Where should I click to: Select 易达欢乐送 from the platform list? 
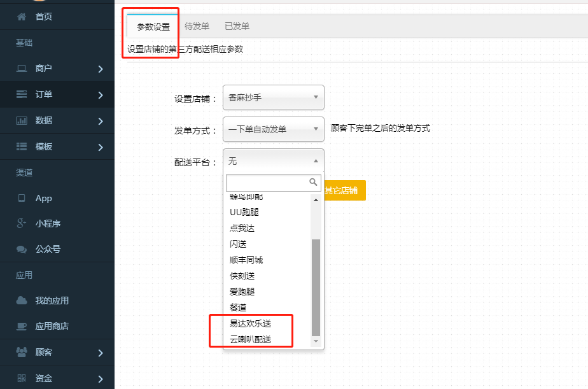tap(249, 323)
